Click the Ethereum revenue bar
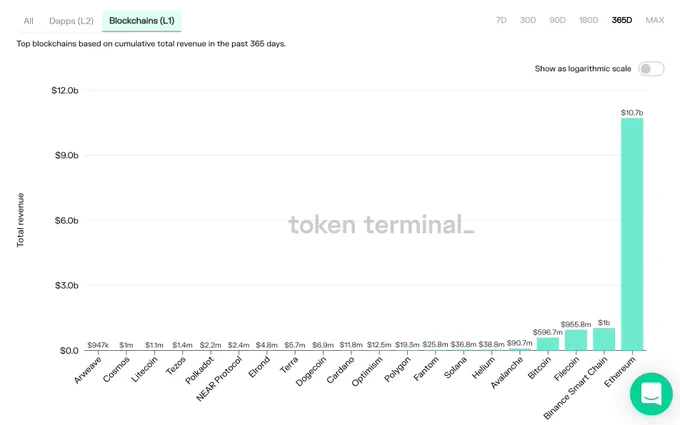This screenshot has width=680, height=425. click(x=632, y=234)
